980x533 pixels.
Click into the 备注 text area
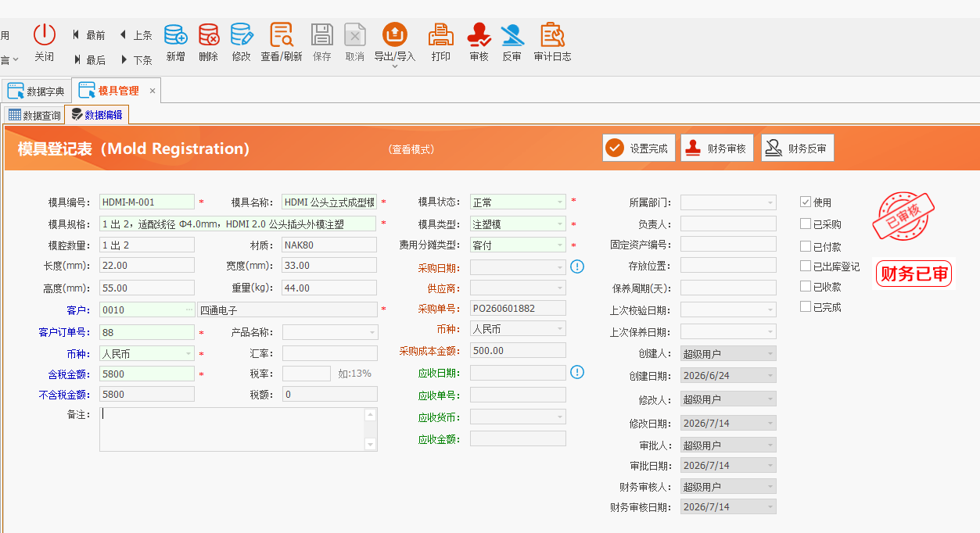pos(232,429)
